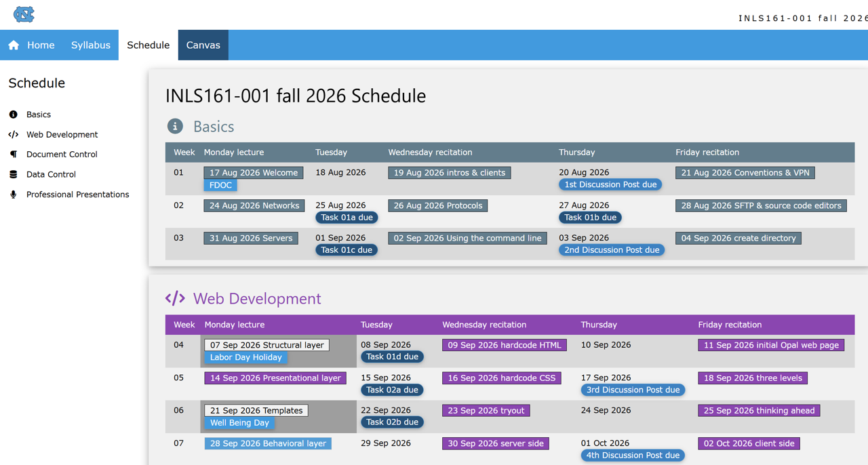
Task: Click the info icon beside Basics heading
Action: (175, 126)
